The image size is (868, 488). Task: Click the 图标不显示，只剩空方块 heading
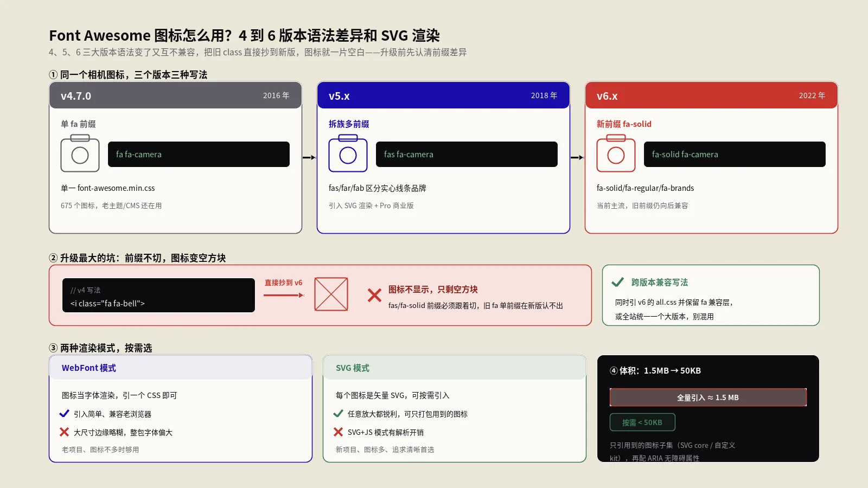pos(433,290)
